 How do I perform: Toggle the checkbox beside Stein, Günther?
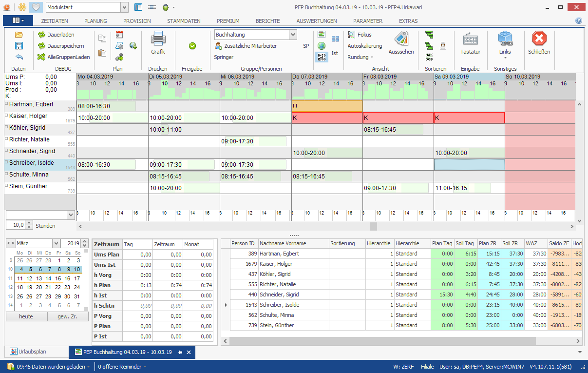tap(6, 186)
